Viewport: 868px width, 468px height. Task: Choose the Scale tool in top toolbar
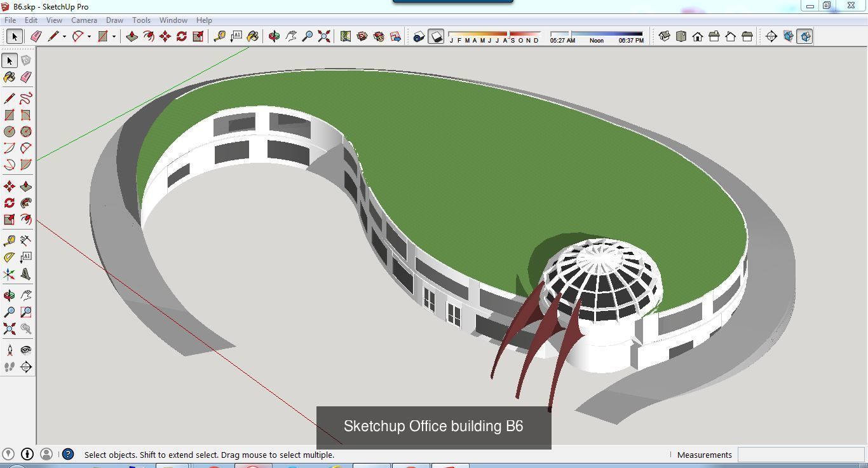[x=198, y=36]
